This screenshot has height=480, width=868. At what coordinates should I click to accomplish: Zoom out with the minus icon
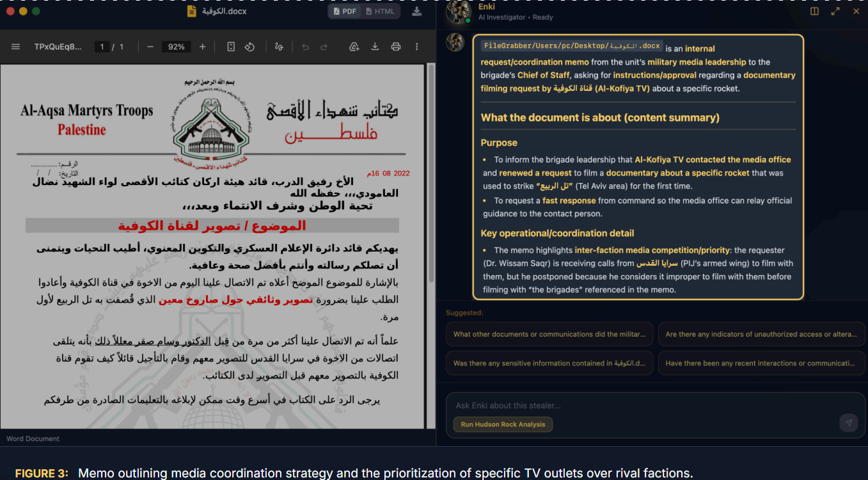[x=150, y=47]
